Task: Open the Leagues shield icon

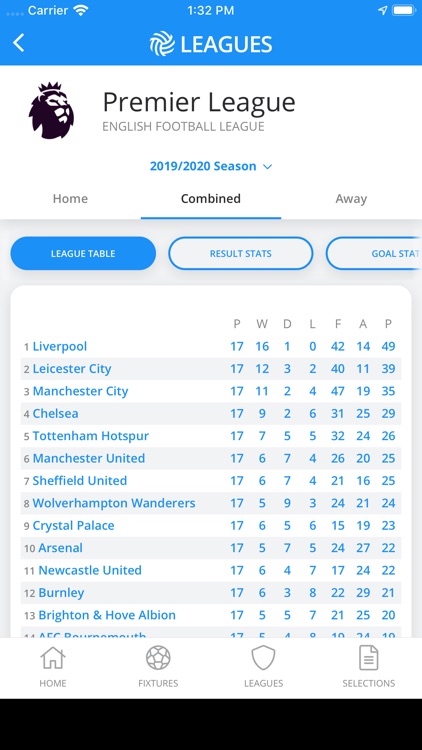Action: pyautogui.click(x=264, y=658)
